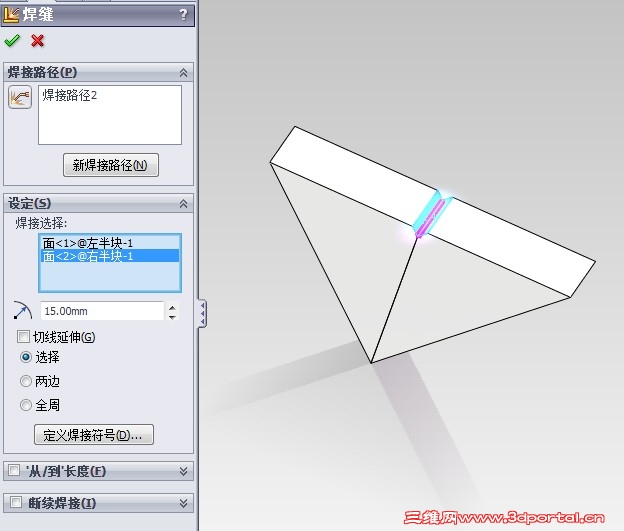The width and height of the screenshot is (624, 531).
Task: Click the 焊缝 weld bead title icon
Action: point(11,15)
